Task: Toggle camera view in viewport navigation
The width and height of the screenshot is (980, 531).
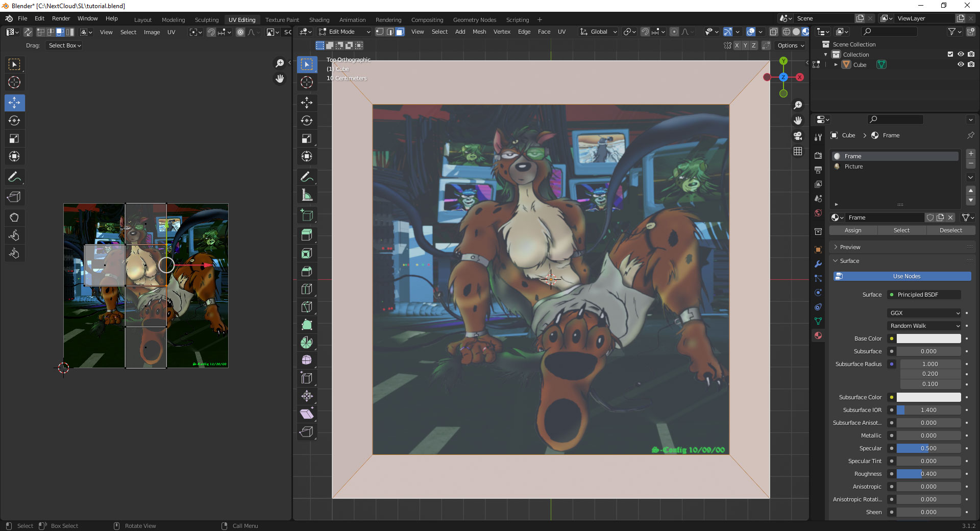Action: point(798,136)
